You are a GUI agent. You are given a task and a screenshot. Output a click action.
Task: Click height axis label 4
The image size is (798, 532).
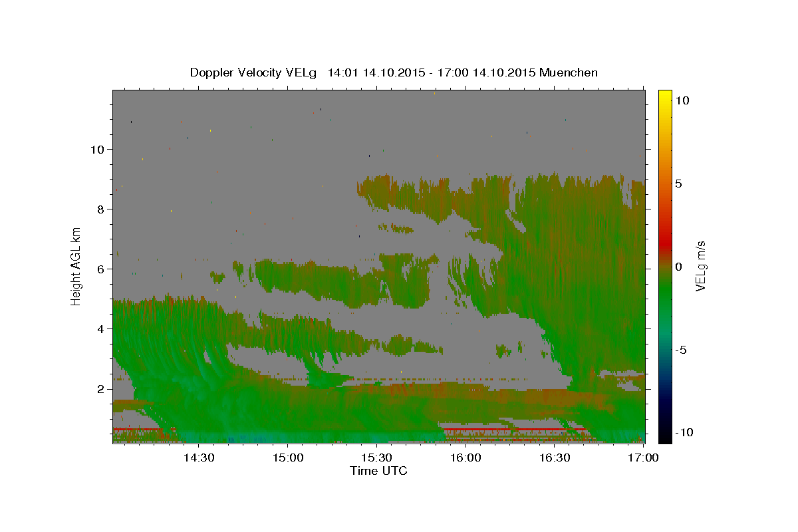pyautogui.click(x=100, y=329)
